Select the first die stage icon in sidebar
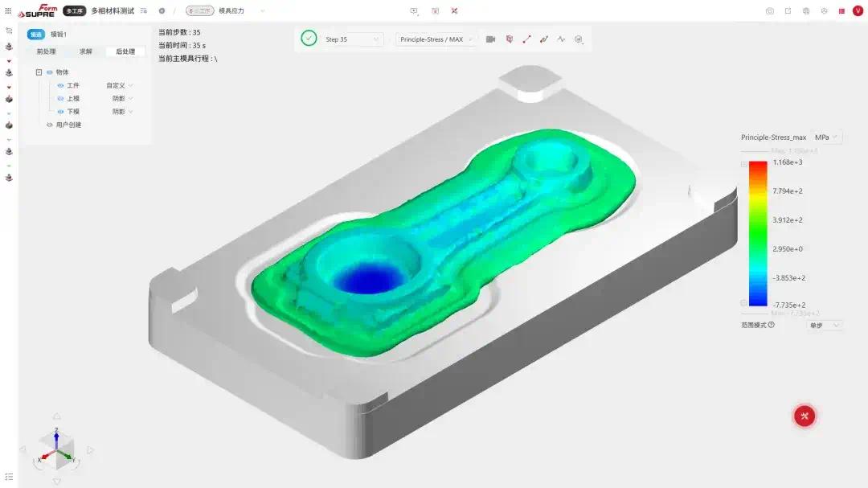 pos(9,47)
